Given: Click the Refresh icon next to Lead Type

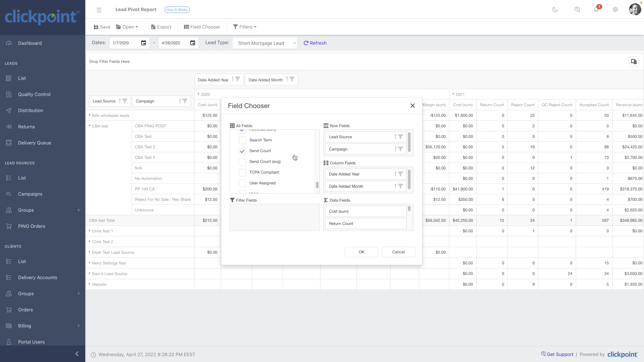Looking at the screenshot, I should tap(306, 43).
